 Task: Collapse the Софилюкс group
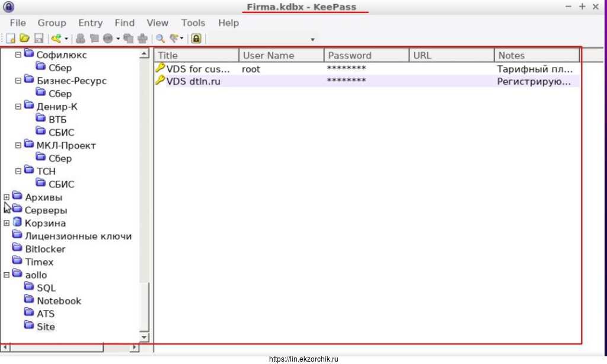[x=18, y=55]
